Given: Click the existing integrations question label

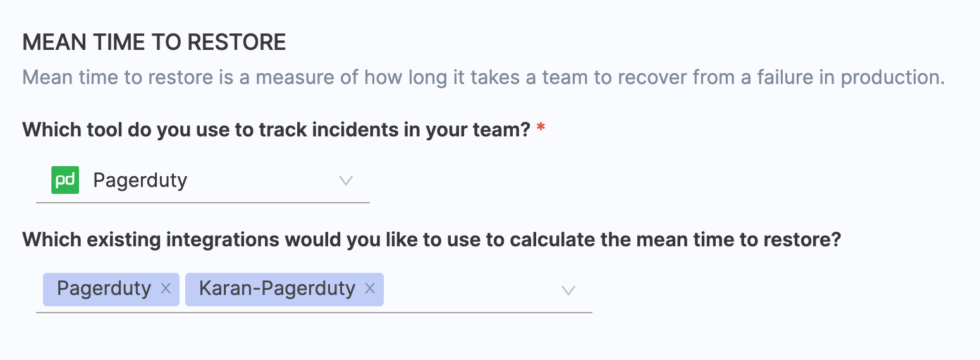Looking at the screenshot, I should click(x=431, y=240).
